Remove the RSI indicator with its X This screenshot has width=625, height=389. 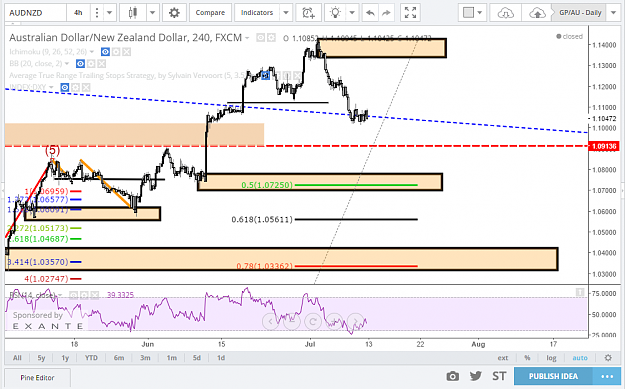pos(94,295)
